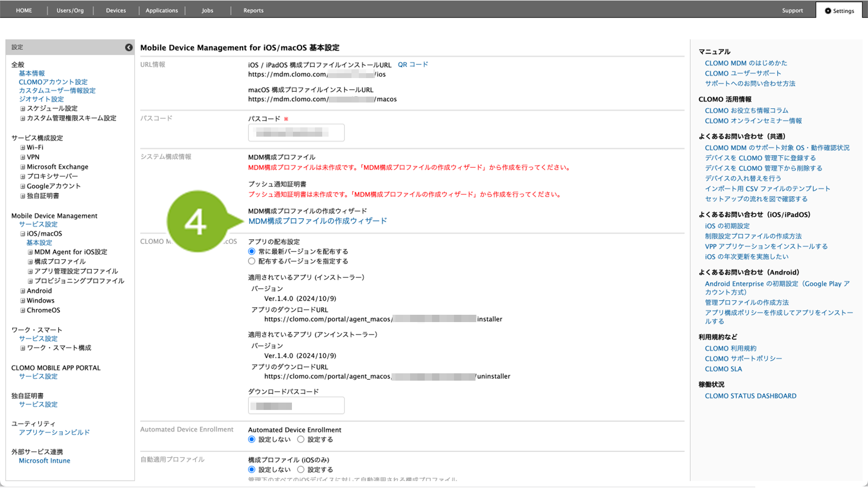The image size is (868, 488).
Task: Open Reports menu tab
Action: coord(253,10)
